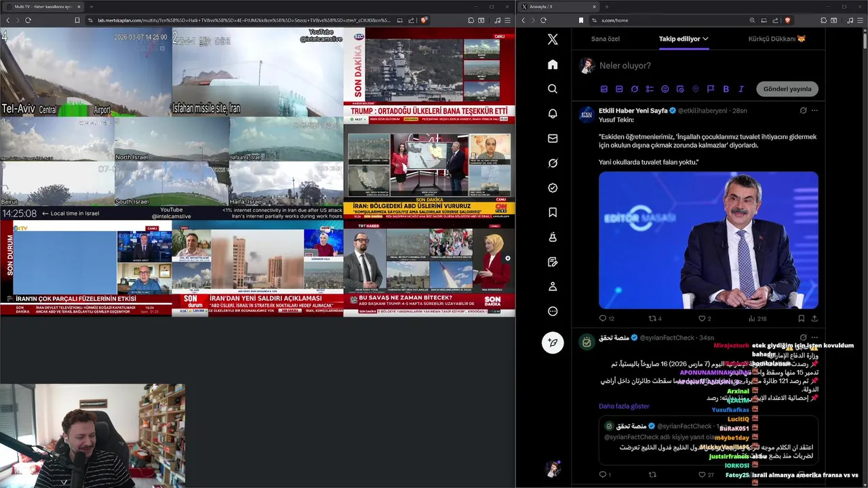This screenshot has height=488, width=868.
Task: Select Isfahan missile site camera tile
Action: (258, 73)
